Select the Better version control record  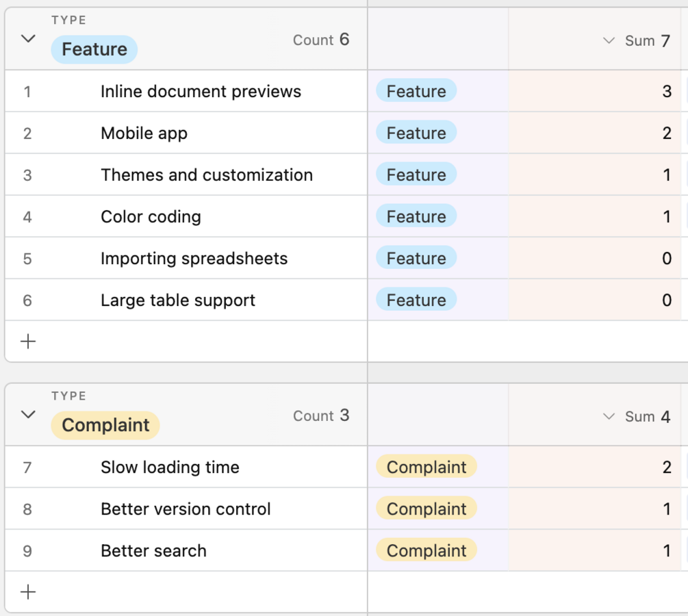186,509
